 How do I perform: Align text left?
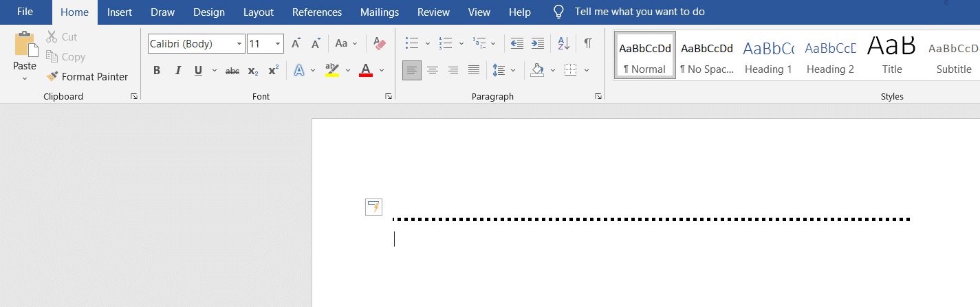[412, 70]
